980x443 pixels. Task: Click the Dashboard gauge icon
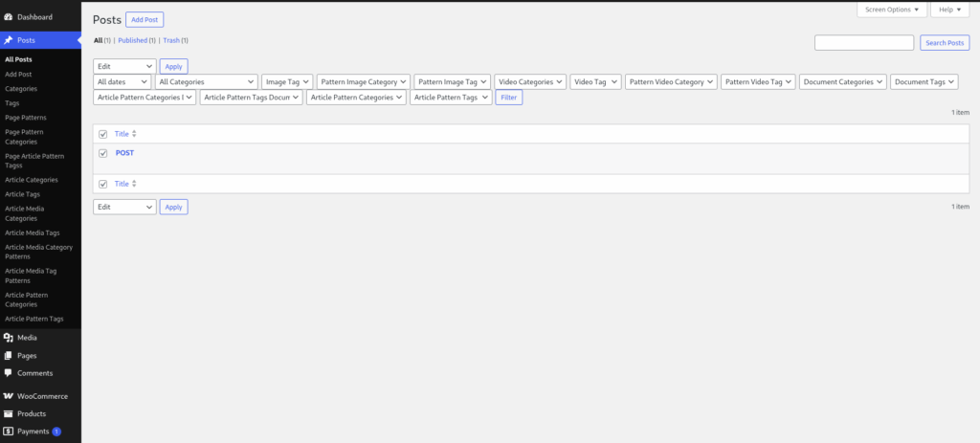coord(8,17)
